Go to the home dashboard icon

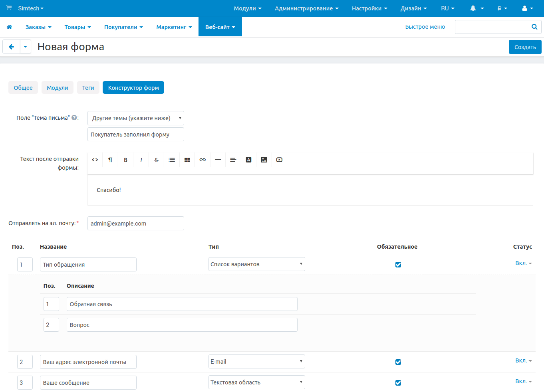9,27
